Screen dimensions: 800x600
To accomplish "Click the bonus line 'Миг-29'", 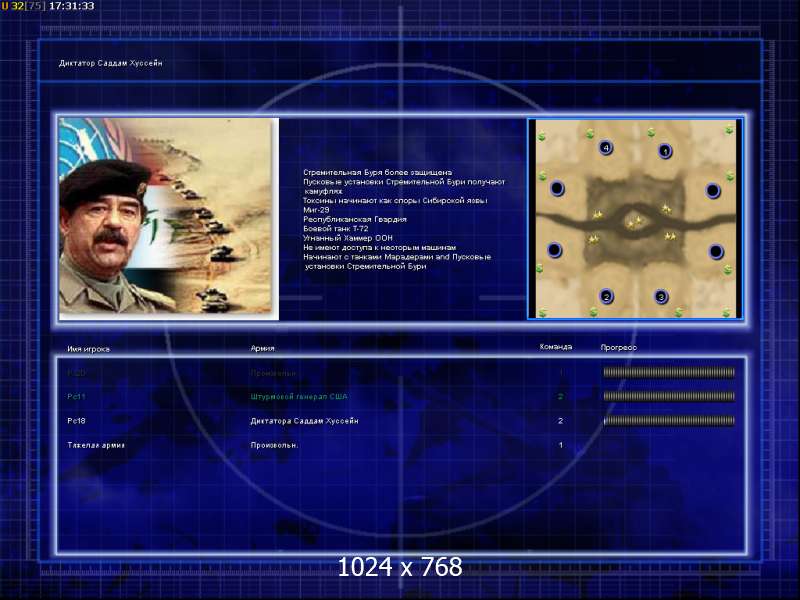I will pyautogui.click(x=316, y=210).
